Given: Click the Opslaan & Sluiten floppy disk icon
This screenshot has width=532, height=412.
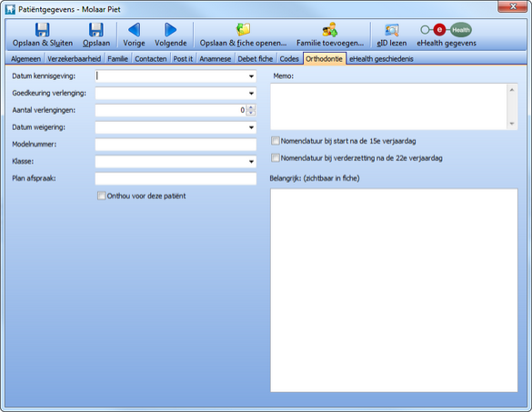Looking at the screenshot, I should [43, 30].
